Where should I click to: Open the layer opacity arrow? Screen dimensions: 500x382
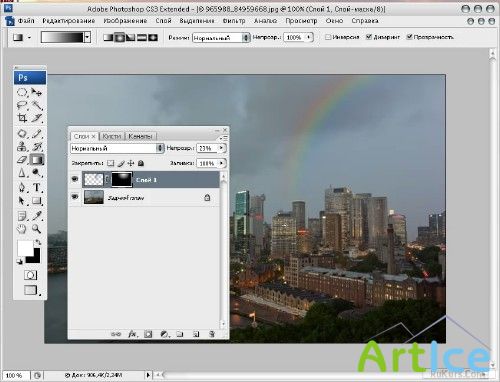(221, 148)
